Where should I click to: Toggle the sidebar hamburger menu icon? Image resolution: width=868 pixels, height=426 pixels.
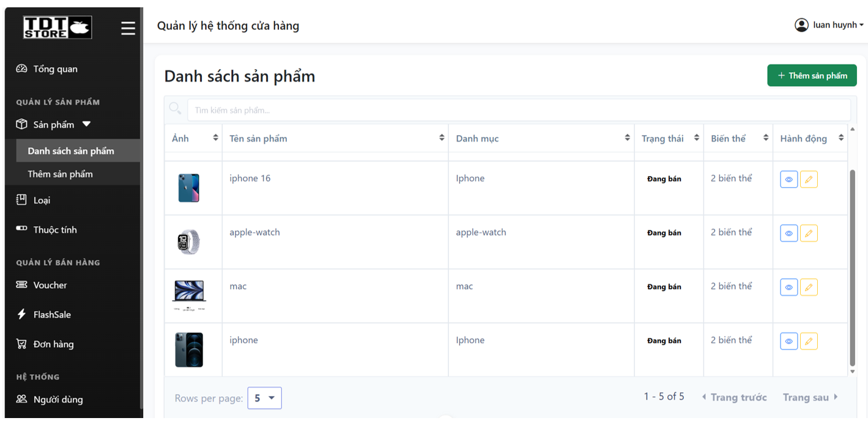coord(128,28)
